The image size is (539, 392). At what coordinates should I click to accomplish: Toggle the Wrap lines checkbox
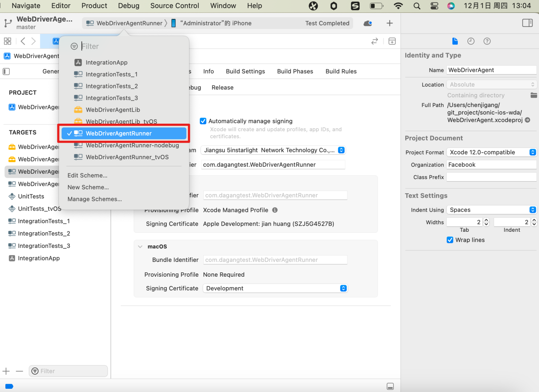pyautogui.click(x=450, y=240)
